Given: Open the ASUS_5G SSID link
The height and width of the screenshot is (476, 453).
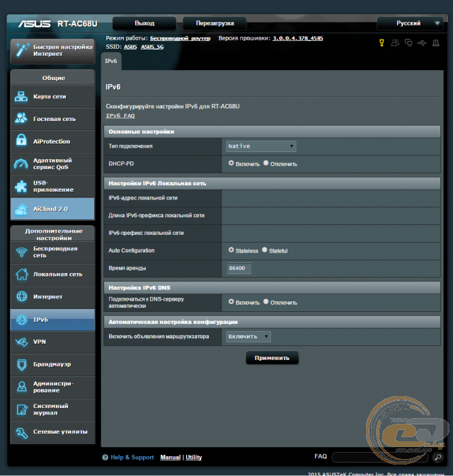Looking at the screenshot, I should (152, 47).
